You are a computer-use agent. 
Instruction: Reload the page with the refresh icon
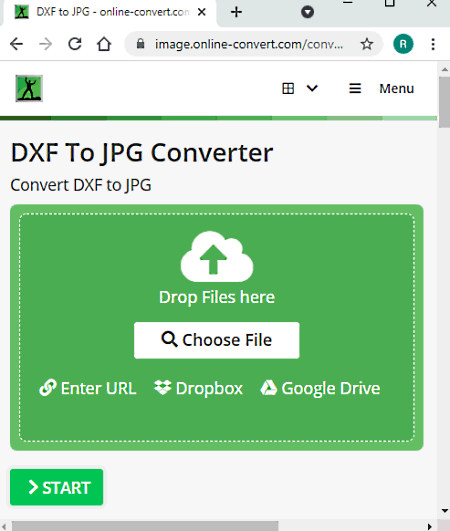tap(75, 44)
